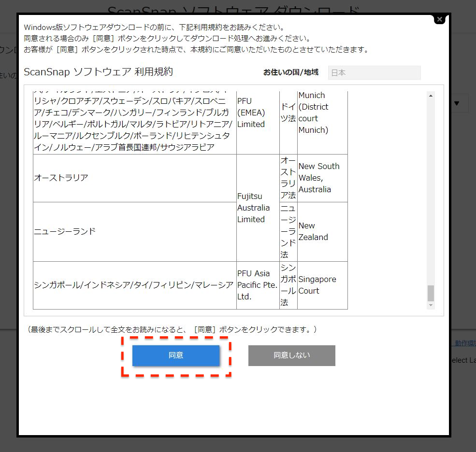Click the scroll down arrow in terms box
The image size is (476, 452).
431,305
